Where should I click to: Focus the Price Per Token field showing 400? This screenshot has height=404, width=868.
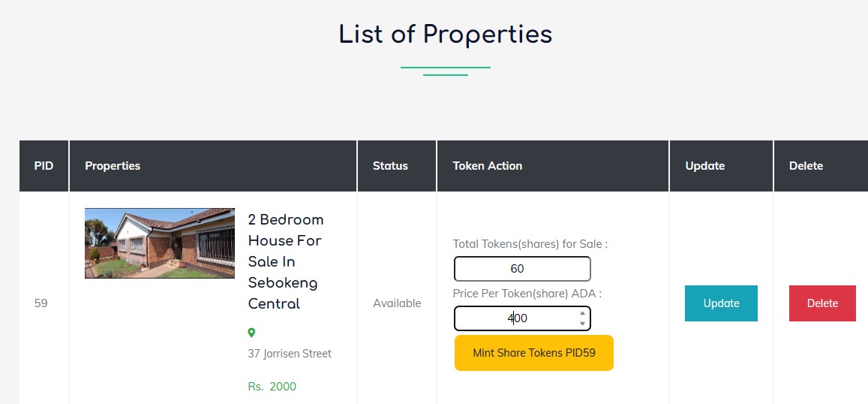click(516, 318)
